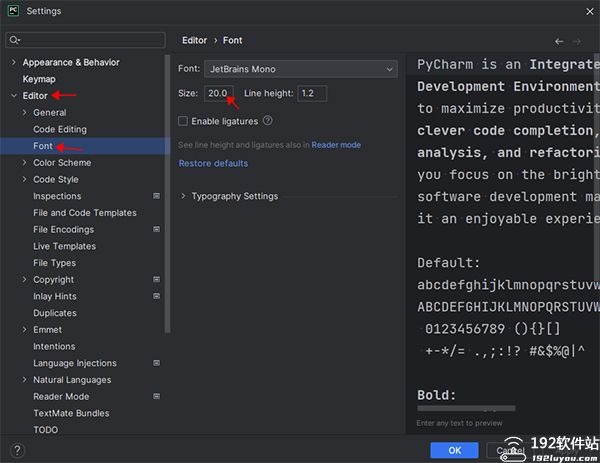Viewport: 600px width, 463px height.
Task: Open the Live Templates page
Action: 64,246
